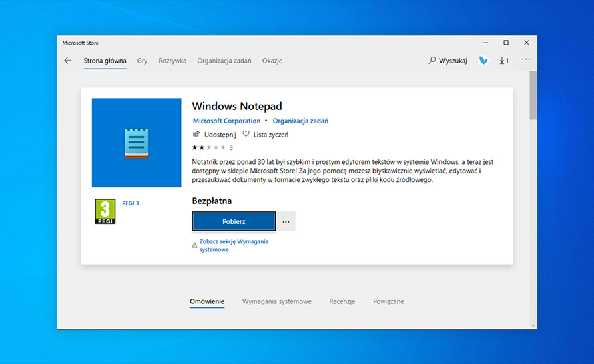Switch to the Rozrywka tab
594x364 pixels.
click(x=172, y=61)
